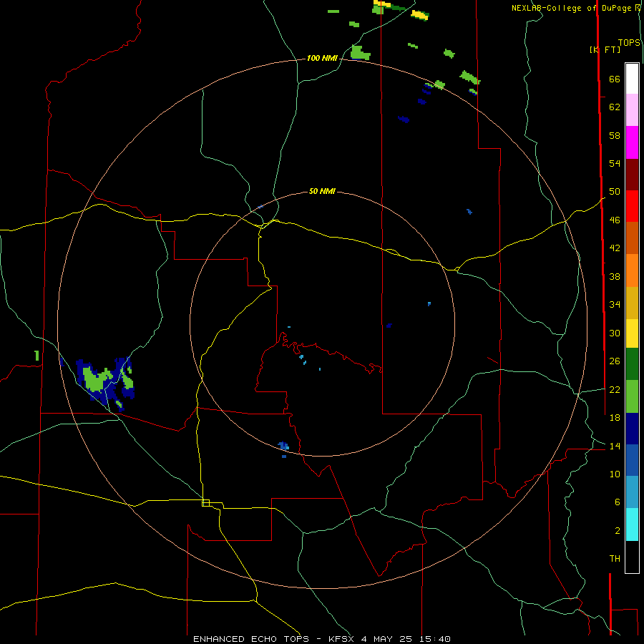This screenshot has width=644, height=644.
Task: Click the "14" scale value
Action: click(615, 446)
